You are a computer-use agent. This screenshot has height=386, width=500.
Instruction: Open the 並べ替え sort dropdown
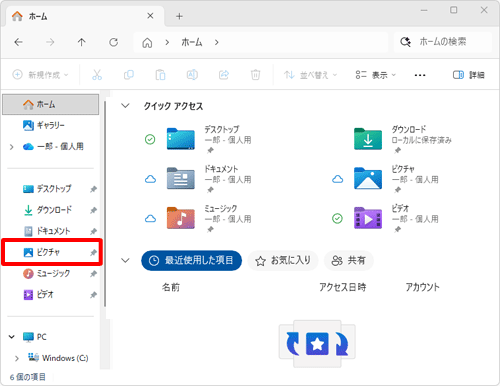(310, 75)
